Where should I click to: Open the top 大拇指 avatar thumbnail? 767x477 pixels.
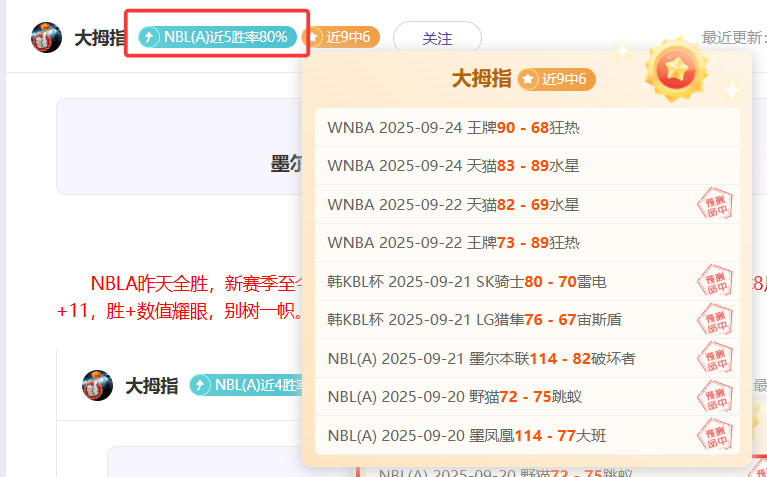pos(46,37)
